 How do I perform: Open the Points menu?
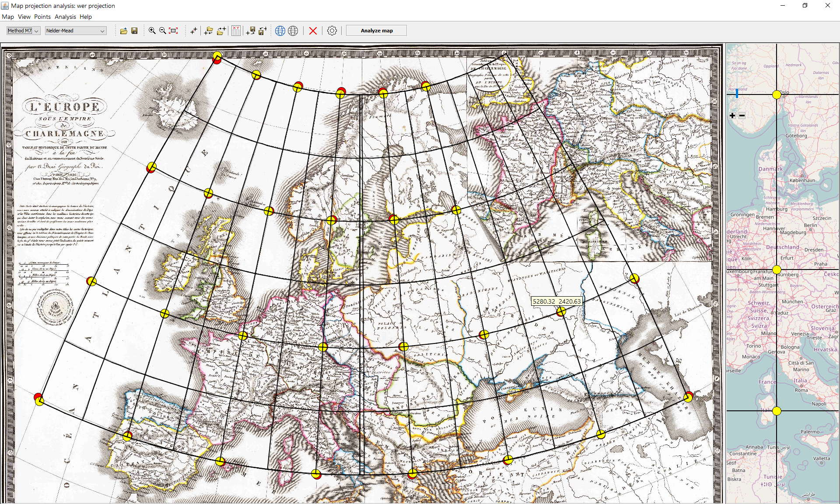tap(42, 17)
